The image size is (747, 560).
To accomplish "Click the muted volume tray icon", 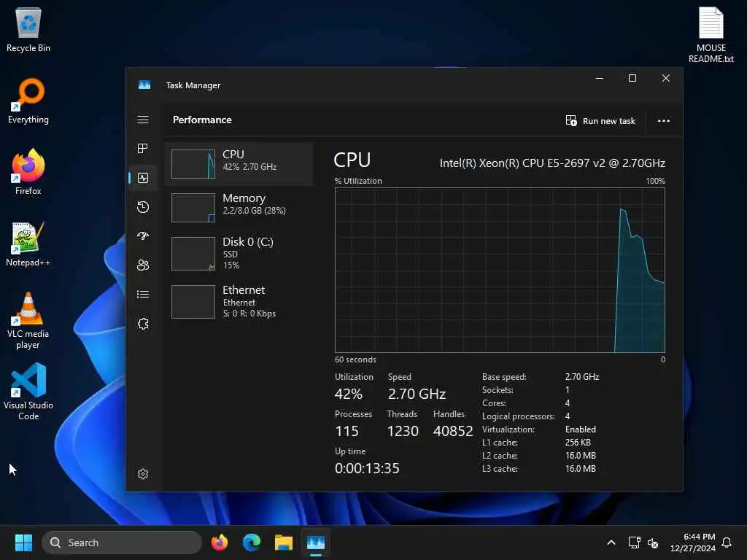I will [x=653, y=542].
